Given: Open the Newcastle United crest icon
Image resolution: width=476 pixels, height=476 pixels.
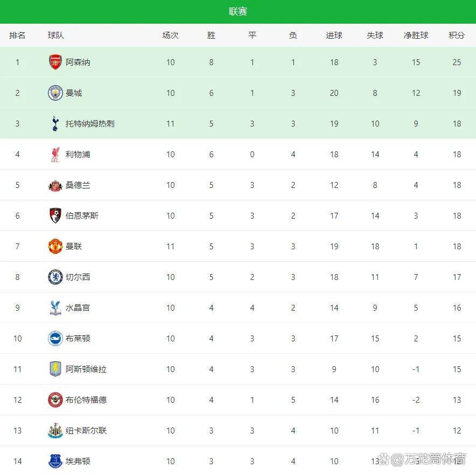Looking at the screenshot, I should tap(55, 431).
